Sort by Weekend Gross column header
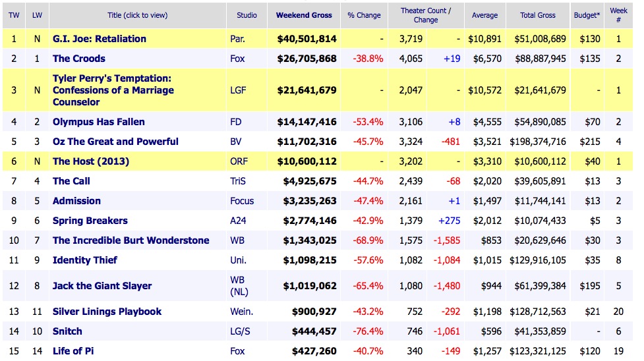644x361 pixels. [304, 15]
